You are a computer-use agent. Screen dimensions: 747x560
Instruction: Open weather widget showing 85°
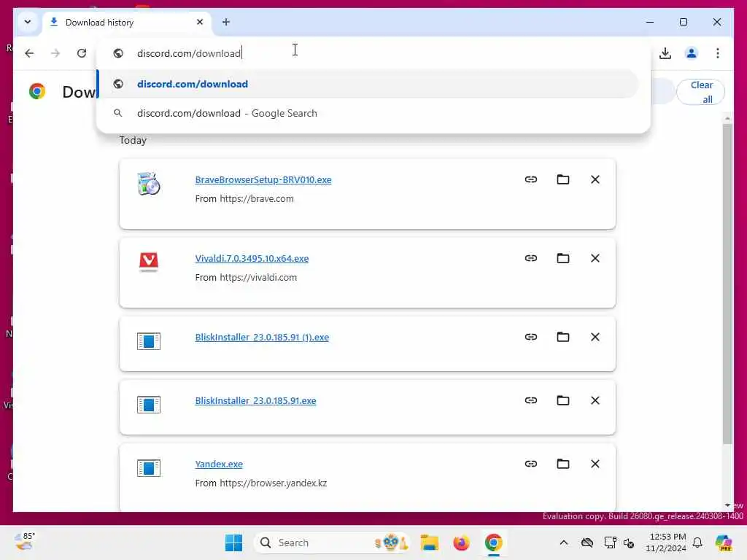[x=25, y=542]
